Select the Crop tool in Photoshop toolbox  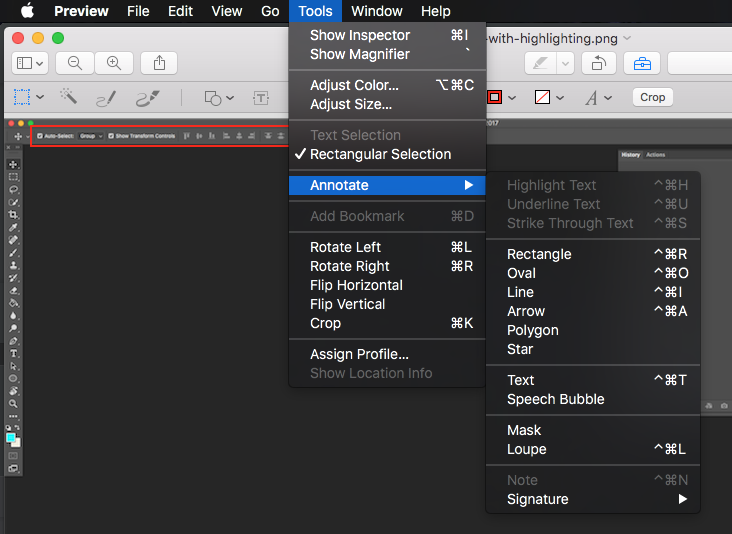(x=13, y=215)
